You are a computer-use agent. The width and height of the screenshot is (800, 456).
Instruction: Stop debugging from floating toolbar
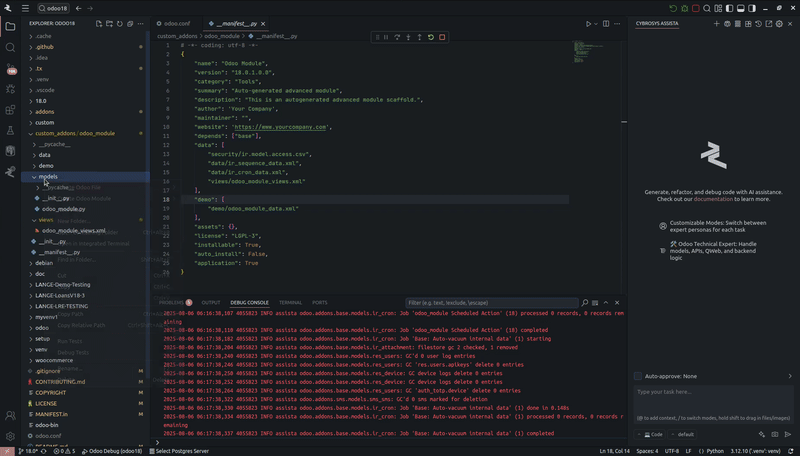point(442,37)
